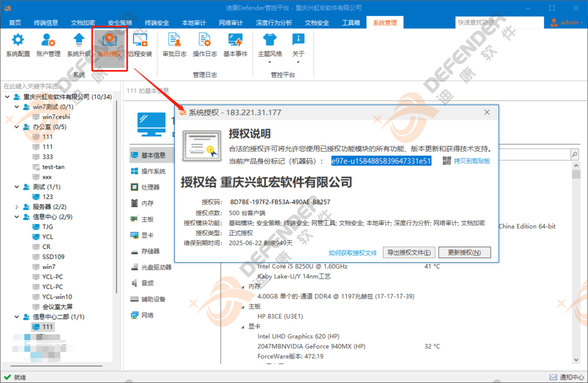Switch to the 终端信息 tab

(46, 23)
